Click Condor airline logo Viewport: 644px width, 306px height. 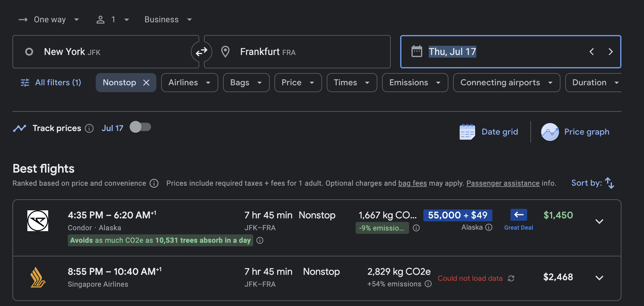coord(38,221)
